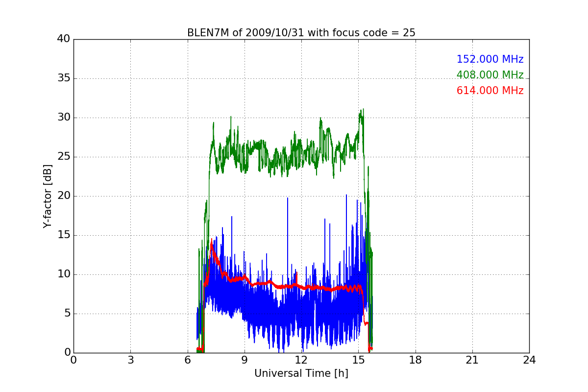Click the y-axis tick label "20"

64,196
